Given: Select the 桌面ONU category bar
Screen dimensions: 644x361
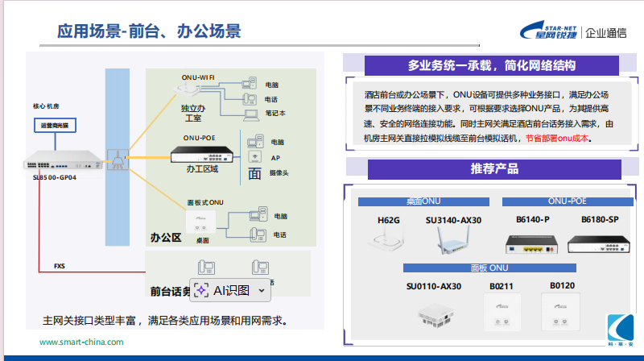Looking at the screenshot, I should (x=419, y=201).
